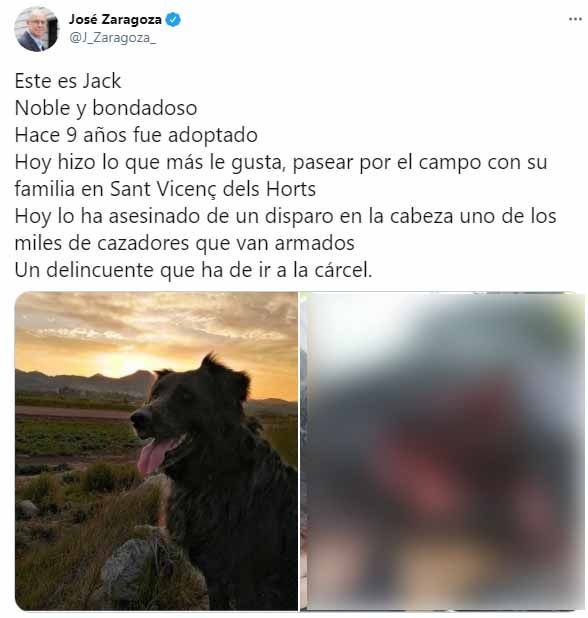Image resolution: width=588 pixels, height=618 pixels.
Task: Click the place name "Sant Vicenç dels Horts"
Action: coord(213,189)
